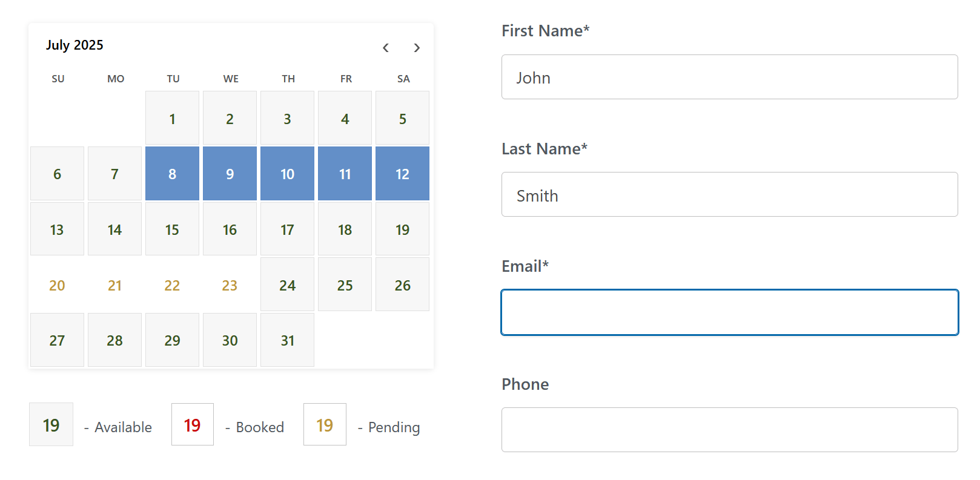
Task: Pick pending date July 23
Action: click(x=230, y=285)
